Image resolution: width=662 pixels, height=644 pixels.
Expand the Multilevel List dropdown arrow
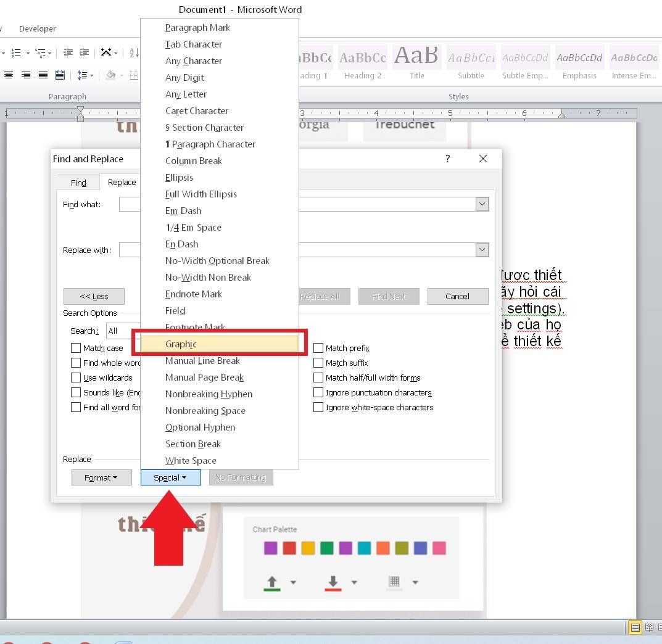[49, 53]
